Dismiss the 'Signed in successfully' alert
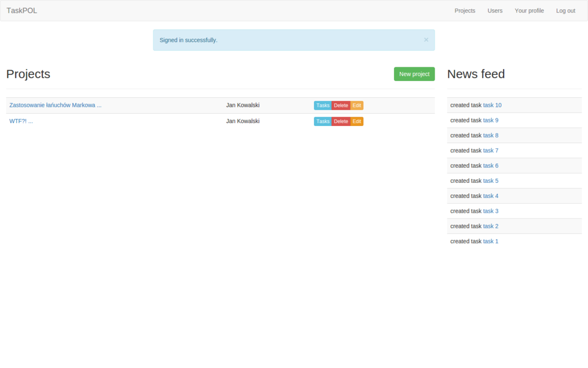Viewport: 588px width, 368px height. (426, 40)
